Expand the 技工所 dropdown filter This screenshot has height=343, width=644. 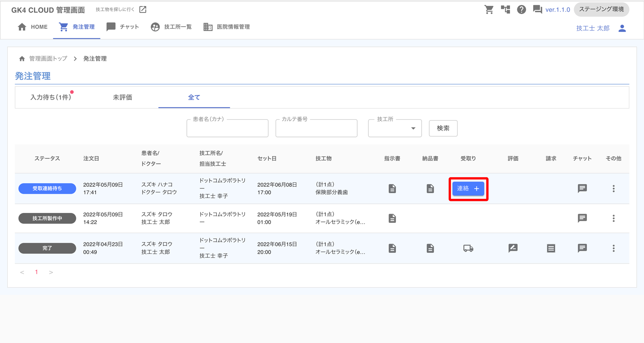click(x=395, y=128)
